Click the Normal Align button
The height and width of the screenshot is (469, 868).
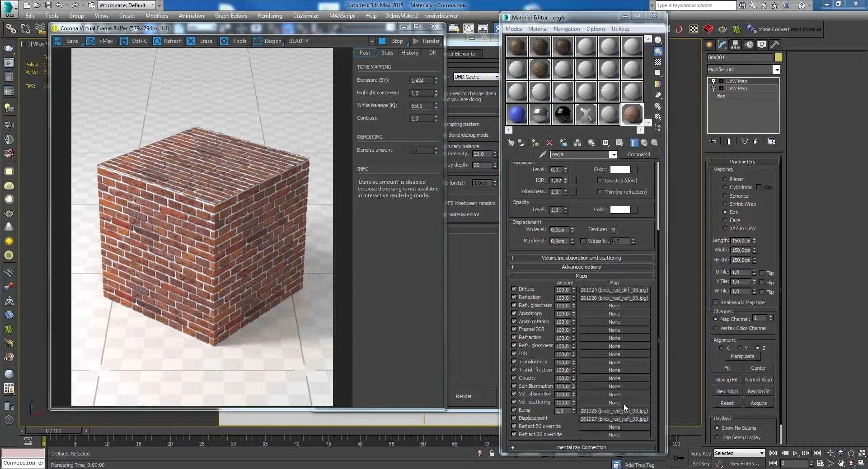click(758, 380)
